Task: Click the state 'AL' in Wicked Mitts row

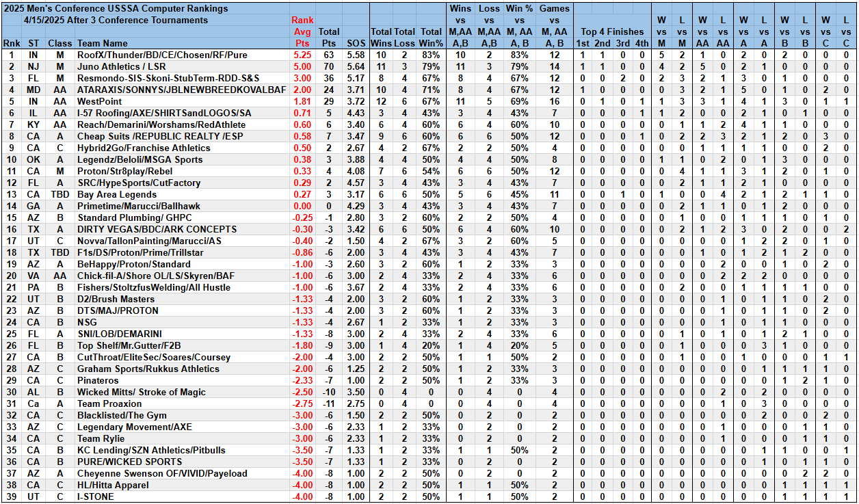Action: click(34, 392)
